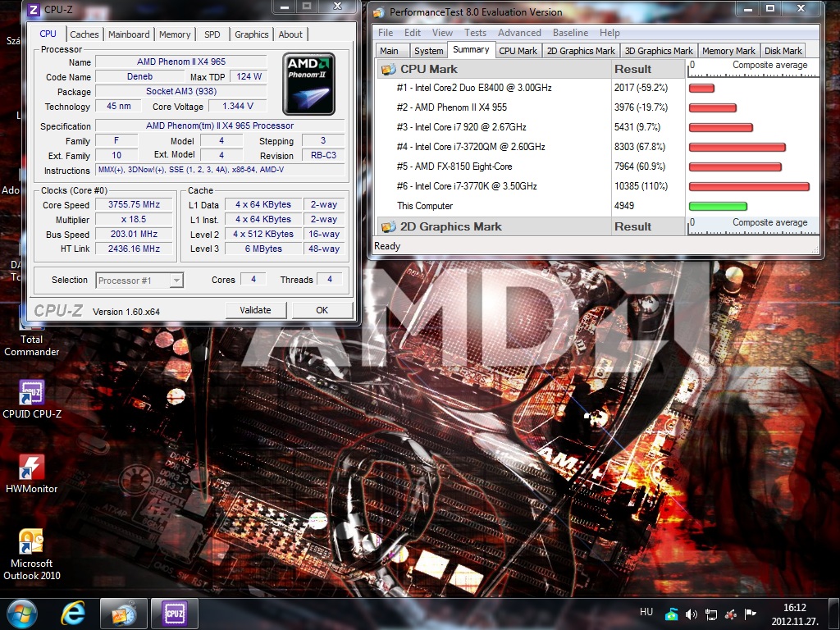The image size is (840, 630).
Task: Select the AMD FX-8150 Eight-Core baseline row
Action: [598, 167]
